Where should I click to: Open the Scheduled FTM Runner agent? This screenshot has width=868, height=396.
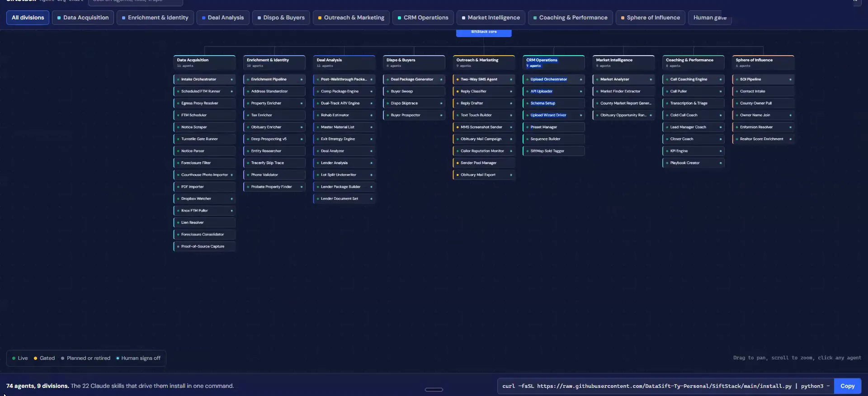(x=204, y=91)
